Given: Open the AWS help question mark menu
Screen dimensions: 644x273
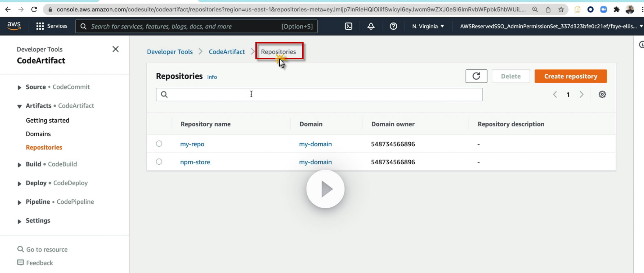Looking at the screenshot, I should [393, 26].
